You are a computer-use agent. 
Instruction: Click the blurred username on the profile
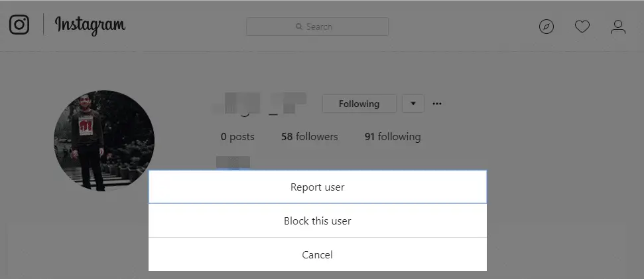pyautogui.click(x=259, y=103)
